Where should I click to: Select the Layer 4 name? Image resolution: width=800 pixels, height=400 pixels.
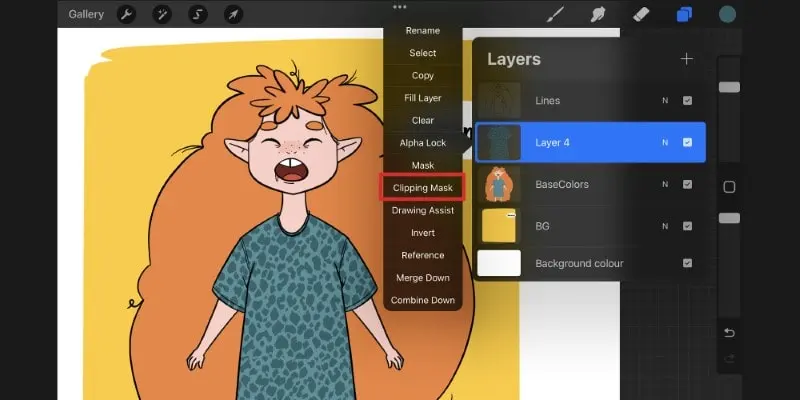pyautogui.click(x=552, y=142)
